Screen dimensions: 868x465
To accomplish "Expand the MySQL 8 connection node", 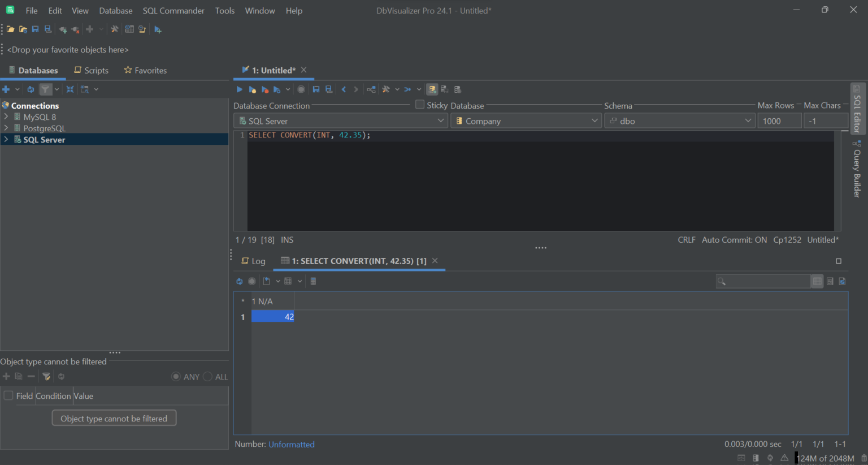I will click(6, 117).
